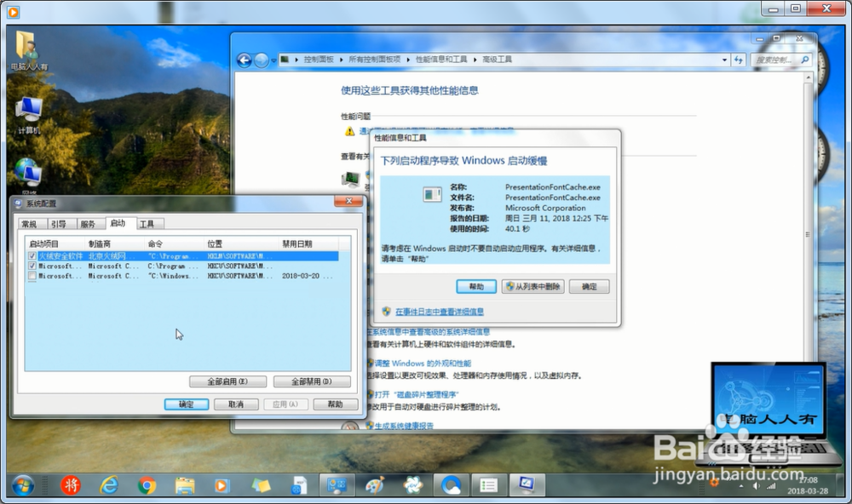Open Paint from the taskbar
Image resolution: width=852 pixels, height=504 pixels.
375,485
